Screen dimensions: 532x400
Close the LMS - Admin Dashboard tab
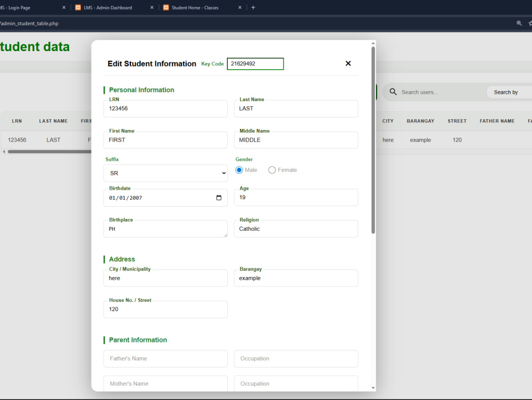152,7
